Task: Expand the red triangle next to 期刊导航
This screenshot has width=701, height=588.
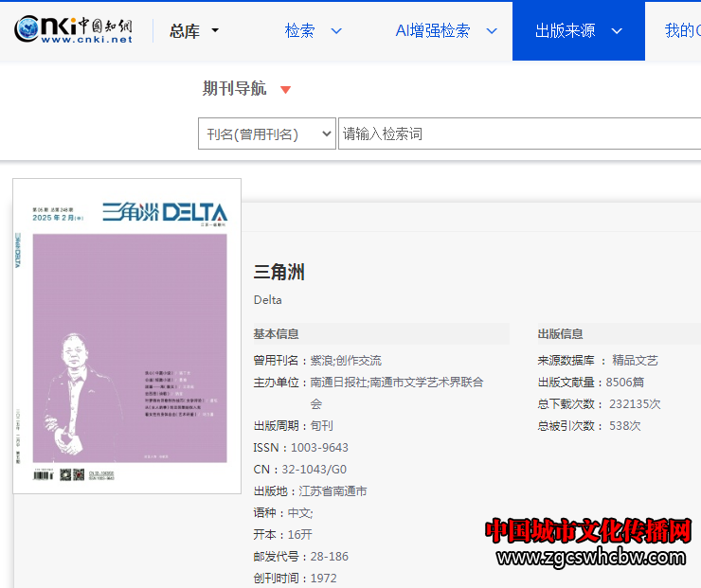Action: pyautogui.click(x=286, y=90)
